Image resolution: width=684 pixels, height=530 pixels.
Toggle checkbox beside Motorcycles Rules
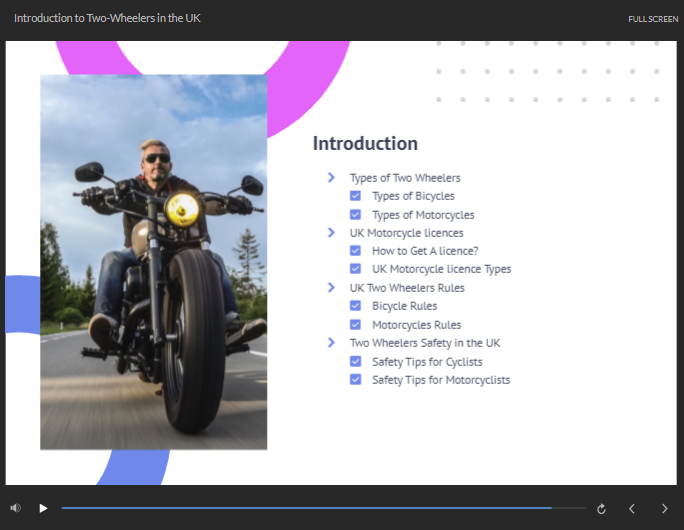(356, 325)
